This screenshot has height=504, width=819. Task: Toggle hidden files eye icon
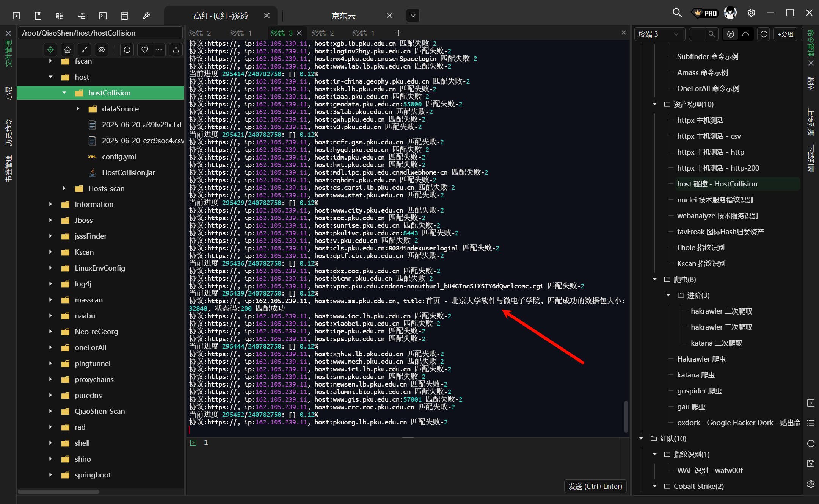click(101, 50)
